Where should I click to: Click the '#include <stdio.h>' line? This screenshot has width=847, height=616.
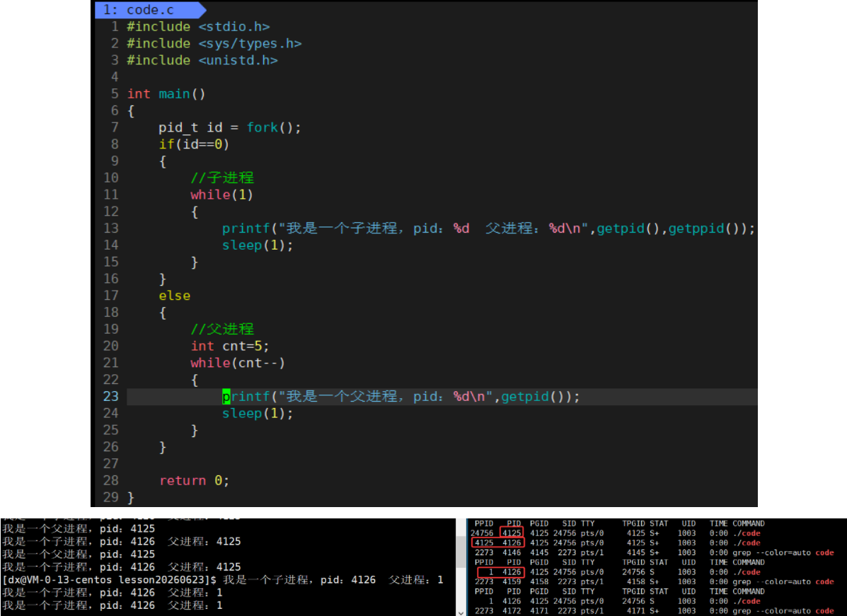[x=197, y=26]
